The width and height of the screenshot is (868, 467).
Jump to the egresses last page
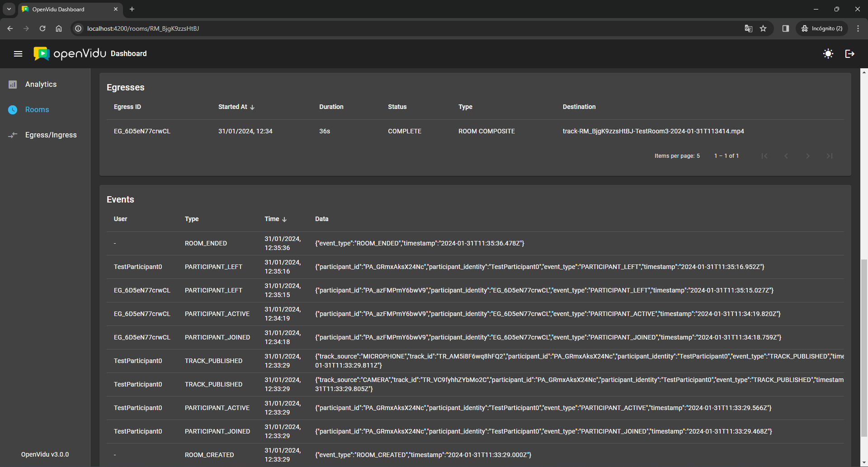click(829, 156)
